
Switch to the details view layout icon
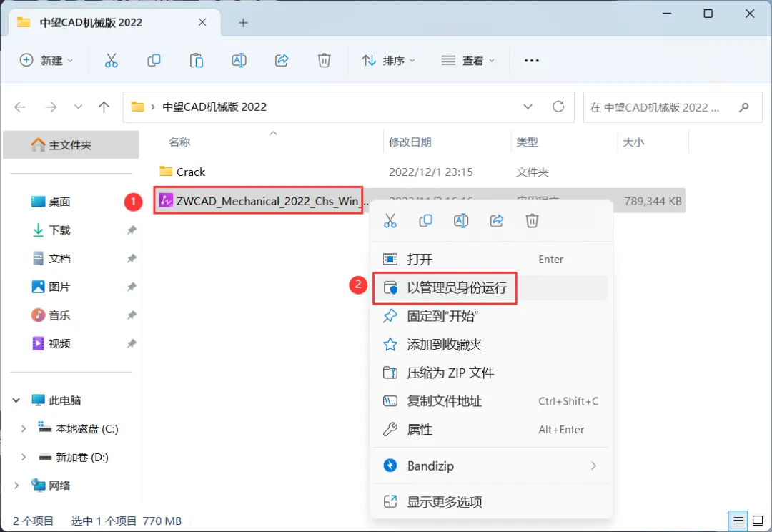click(x=738, y=521)
